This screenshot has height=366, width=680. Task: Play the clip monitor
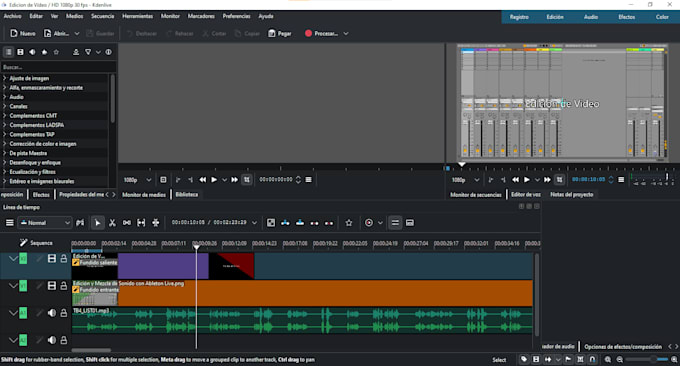[214, 180]
